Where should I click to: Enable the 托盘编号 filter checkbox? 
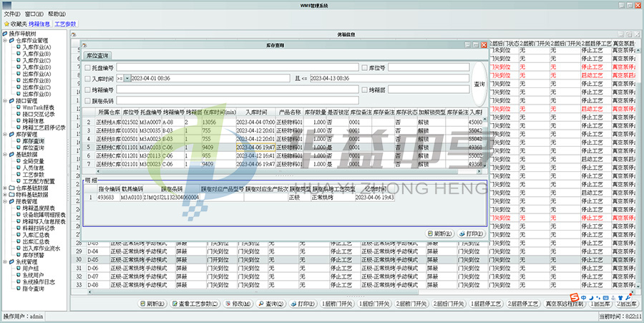tap(87, 67)
